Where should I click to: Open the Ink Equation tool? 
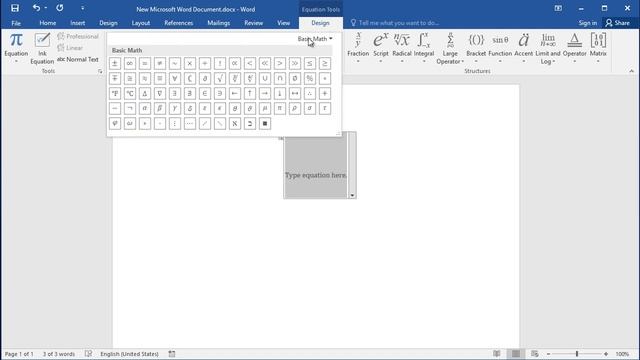click(x=42, y=48)
